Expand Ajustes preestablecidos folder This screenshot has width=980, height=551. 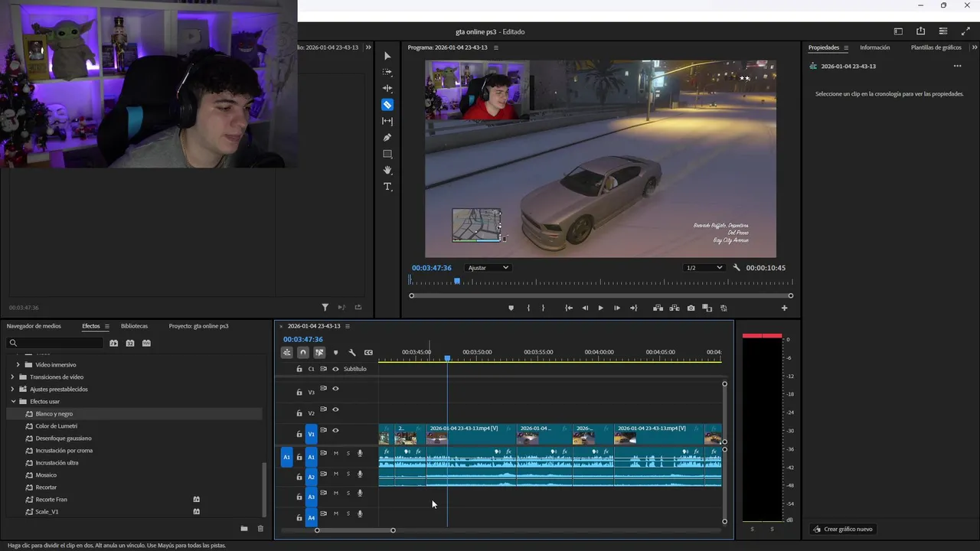tap(12, 390)
